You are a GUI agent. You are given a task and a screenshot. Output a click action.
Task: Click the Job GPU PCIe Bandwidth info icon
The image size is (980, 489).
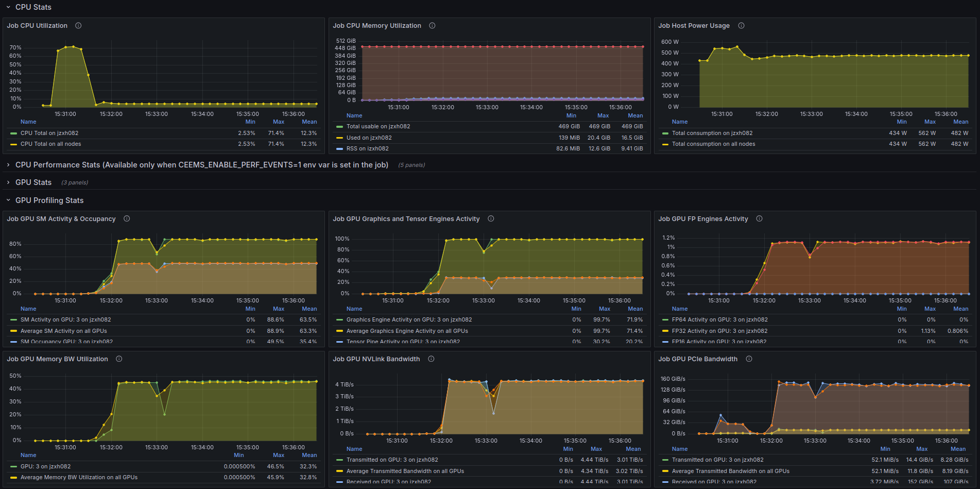[x=748, y=359]
